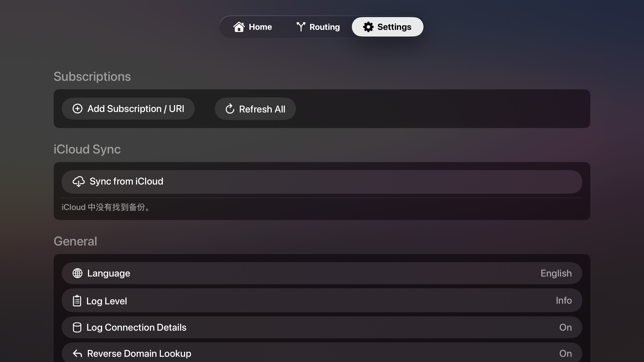644x362 pixels.
Task: Click the clipboard icon beside Log Level
Action: point(77,300)
